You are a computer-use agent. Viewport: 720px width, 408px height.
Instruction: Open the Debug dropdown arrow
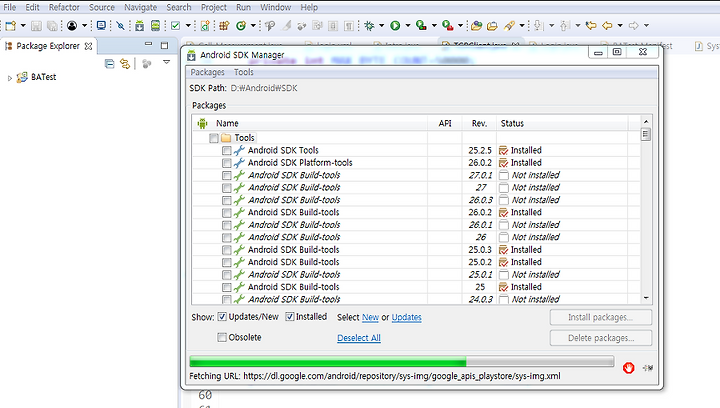382,26
